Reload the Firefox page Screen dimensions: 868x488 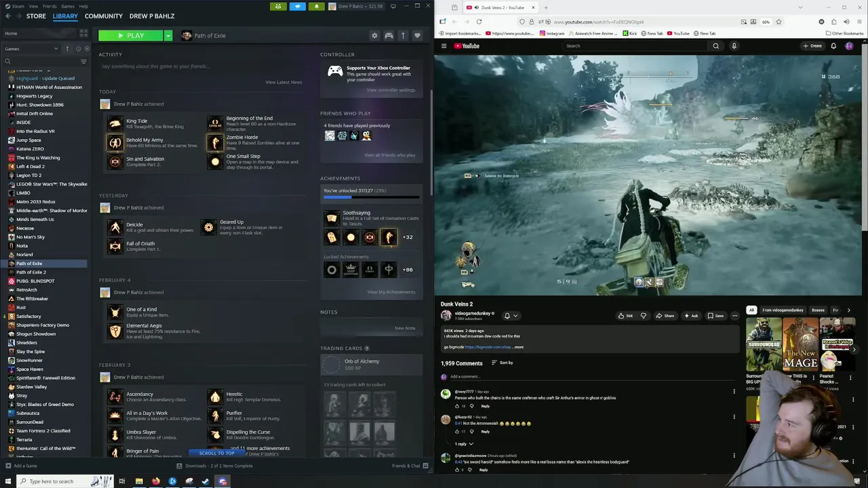[479, 22]
